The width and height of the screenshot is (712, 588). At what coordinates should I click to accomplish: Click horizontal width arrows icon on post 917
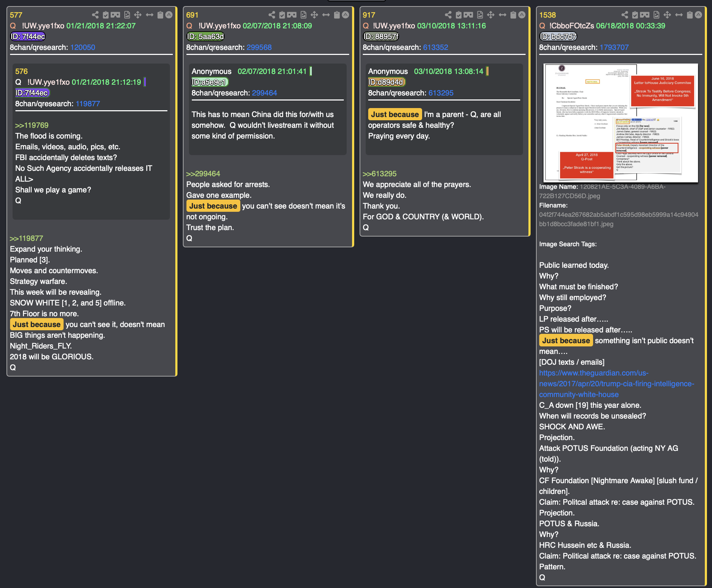pyautogui.click(x=503, y=15)
